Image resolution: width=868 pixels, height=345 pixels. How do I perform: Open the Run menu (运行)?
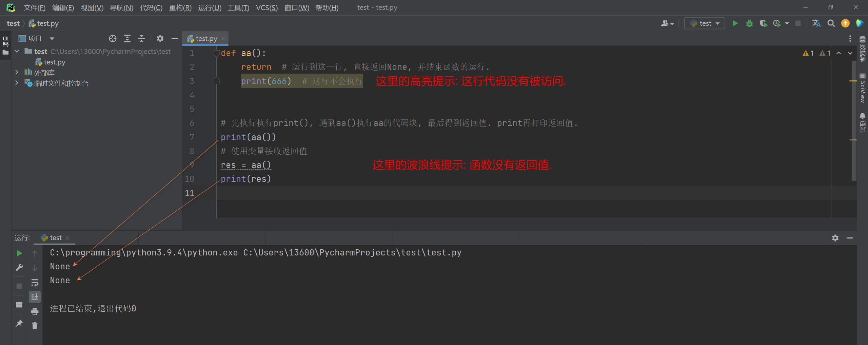coord(210,7)
